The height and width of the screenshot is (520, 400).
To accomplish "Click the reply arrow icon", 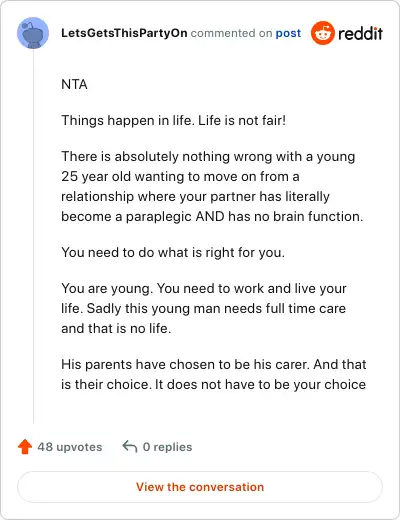I will click(x=130, y=446).
